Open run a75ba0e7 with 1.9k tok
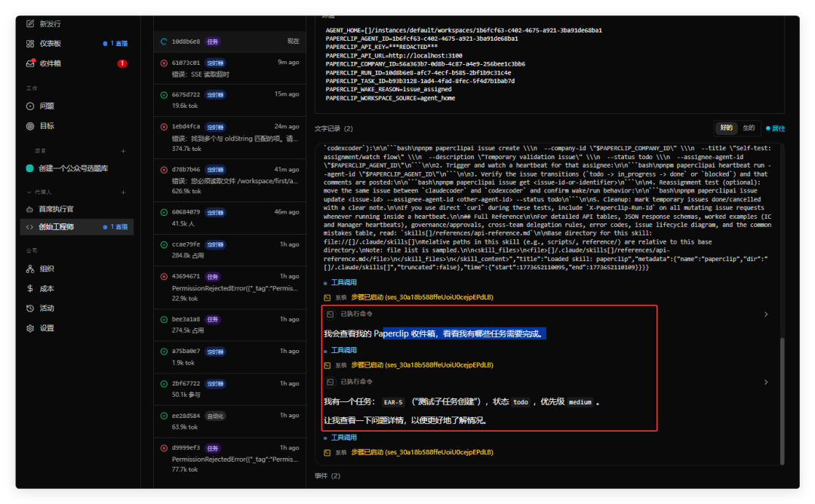 coord(229,357)
